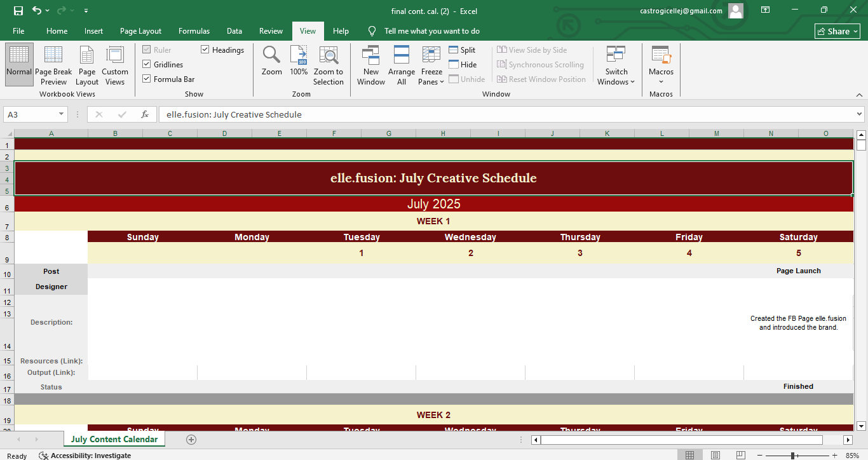Click Zoom to Selection
868x460 pixels.
329,65
